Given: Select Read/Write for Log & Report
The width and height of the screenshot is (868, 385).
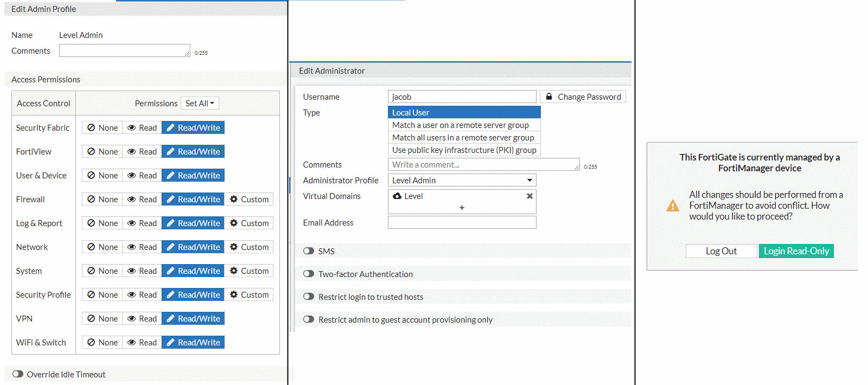Looking at the screenshot, I should coord(193,223).
